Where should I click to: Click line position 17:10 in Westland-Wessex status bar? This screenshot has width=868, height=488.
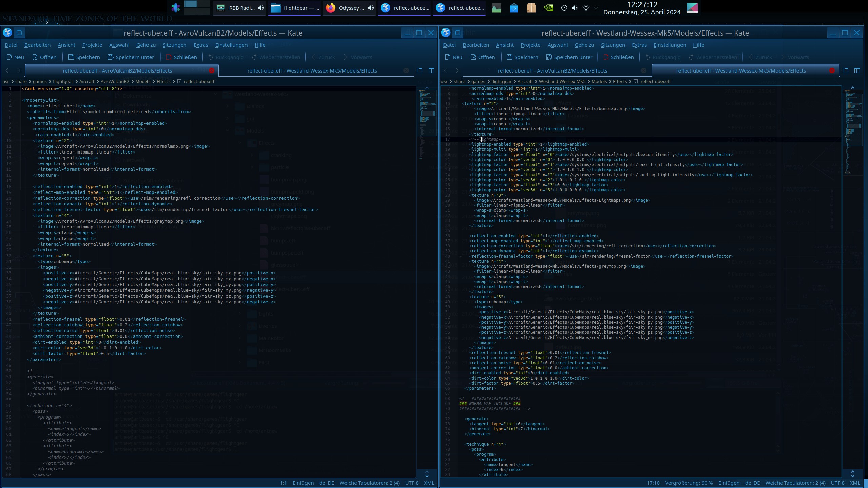[x=653, y=483]
